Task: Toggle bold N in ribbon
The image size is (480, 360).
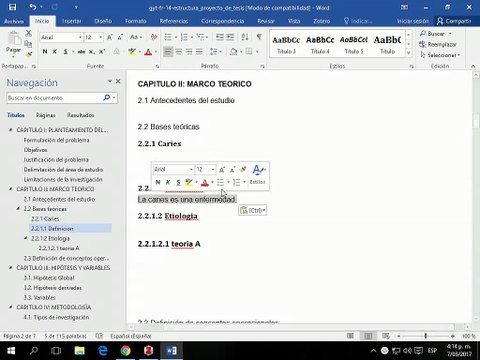Action: coord(45,52)
